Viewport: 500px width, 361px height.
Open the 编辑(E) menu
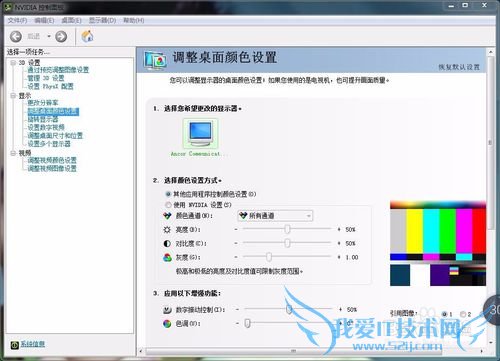click(x=44, y=21)
